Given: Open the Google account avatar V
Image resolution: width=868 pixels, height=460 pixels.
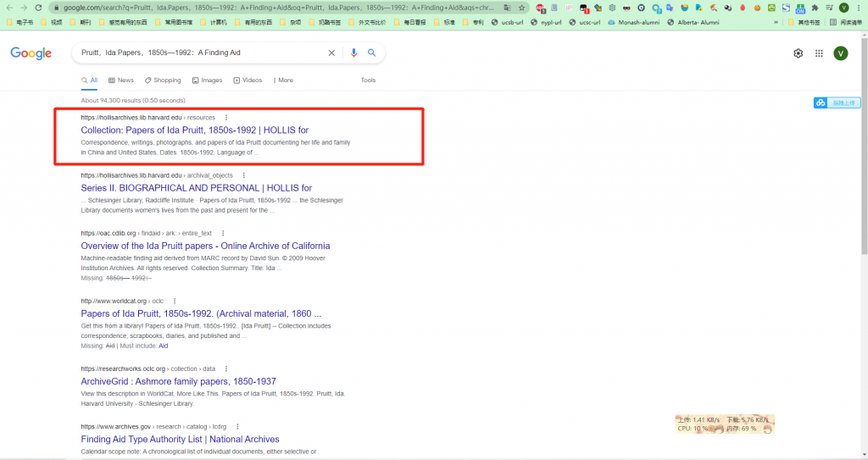Looking at the screenshot, I should [x=841, y=53].
